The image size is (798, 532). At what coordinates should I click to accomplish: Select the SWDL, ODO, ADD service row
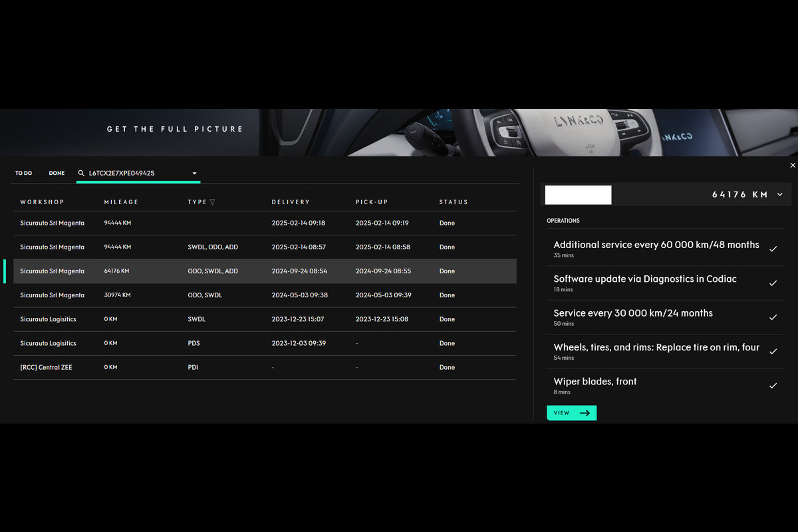tap(265, 247)
